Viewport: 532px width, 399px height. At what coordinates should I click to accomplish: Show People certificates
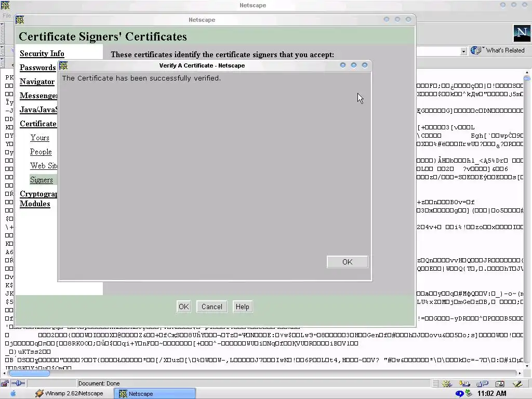tap(41, 152)
